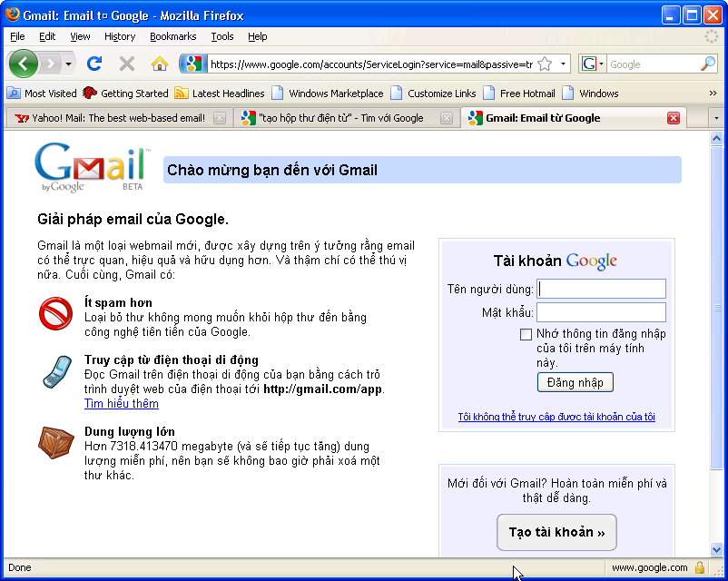Viewport: 728px width, 581px height.
Task: Bookmark this page with the star icon
Action: pos(545,64)
